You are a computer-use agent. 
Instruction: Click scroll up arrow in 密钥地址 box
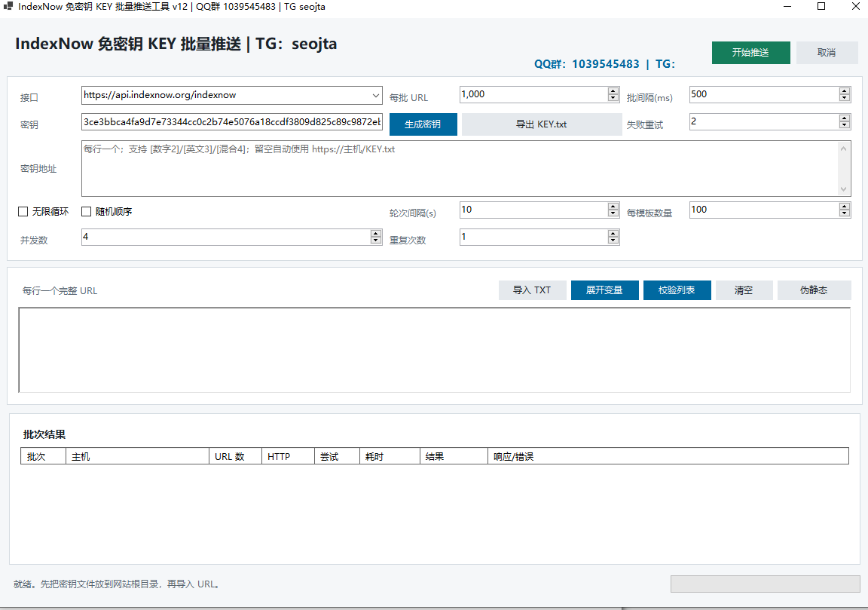(x=843, y=149)
